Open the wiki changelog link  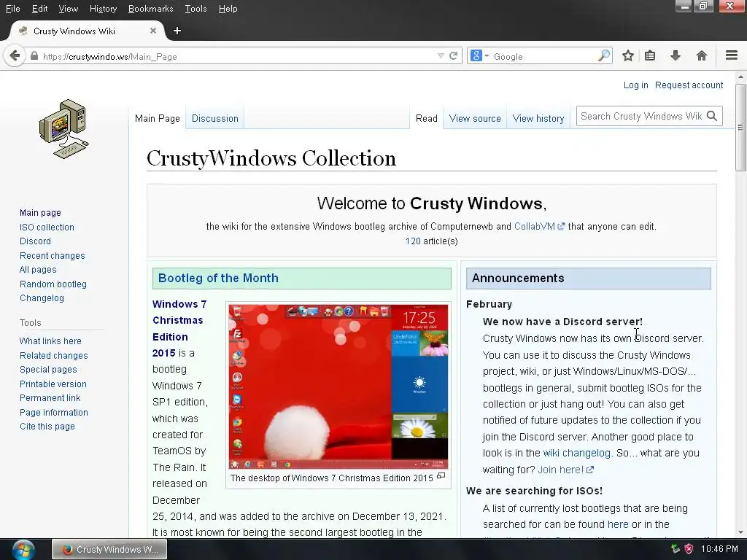pyautogui.click(x=576, y=453)
